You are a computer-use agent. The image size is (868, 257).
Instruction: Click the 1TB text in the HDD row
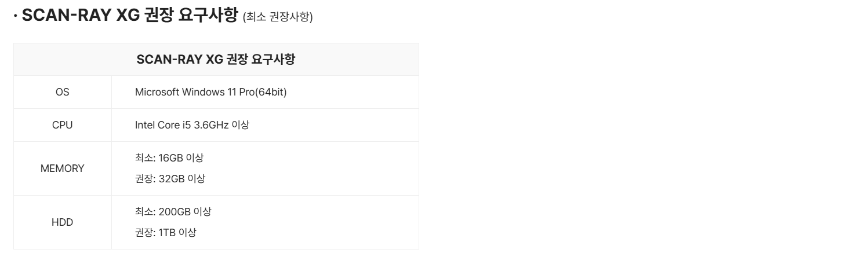point(168,233)
